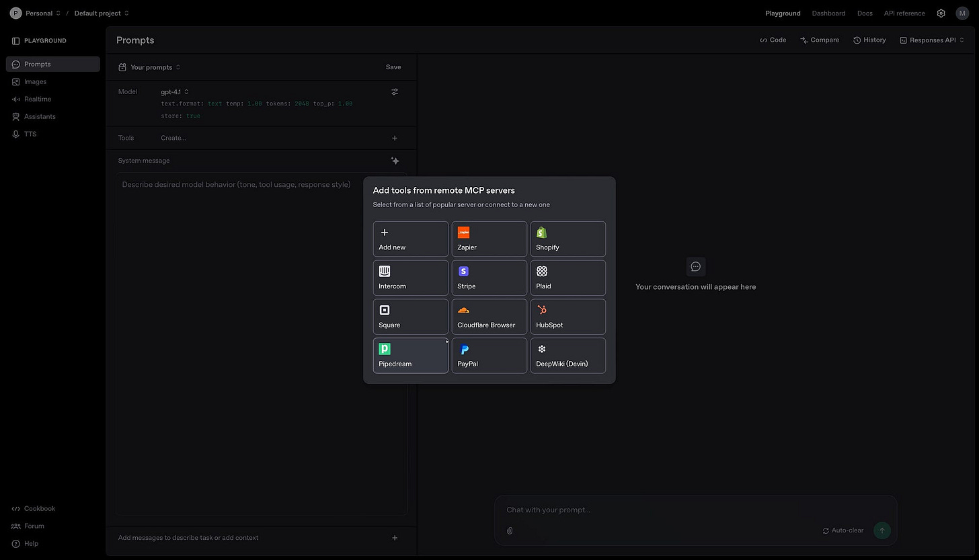979x560 pixels.
Task: Click the Compare button
Action: click(820, 40)
